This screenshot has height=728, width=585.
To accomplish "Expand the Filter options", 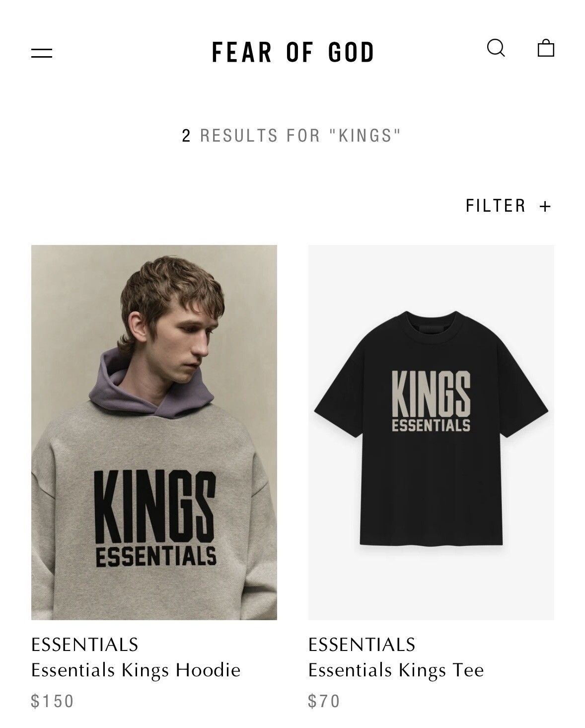I will [x=508, y=205].
